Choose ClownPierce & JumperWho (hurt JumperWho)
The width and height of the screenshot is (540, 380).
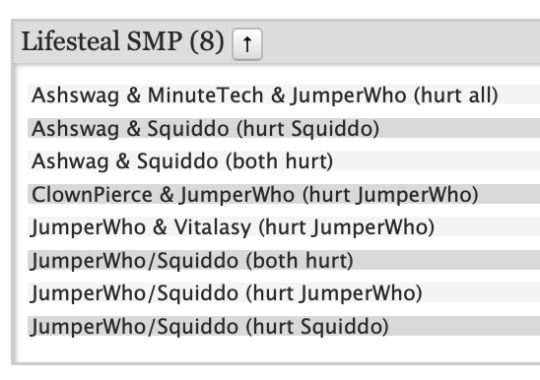pos(284,194)
